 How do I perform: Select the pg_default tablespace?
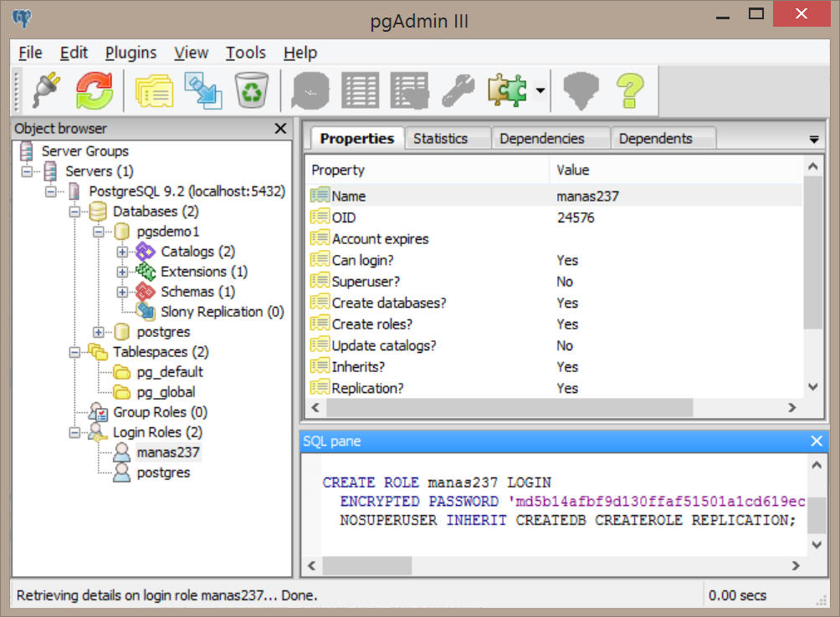click(x=170, y=372)
